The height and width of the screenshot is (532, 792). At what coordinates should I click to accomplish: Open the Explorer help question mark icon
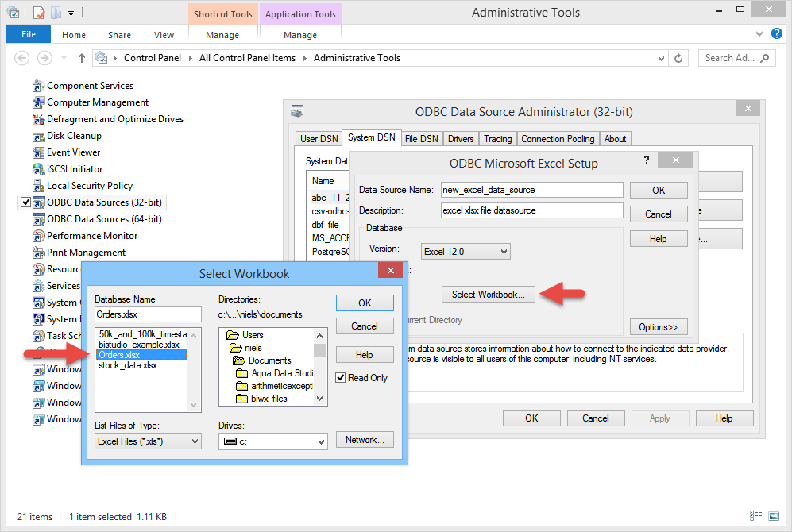pyautogui.click(x=776, y=34)
